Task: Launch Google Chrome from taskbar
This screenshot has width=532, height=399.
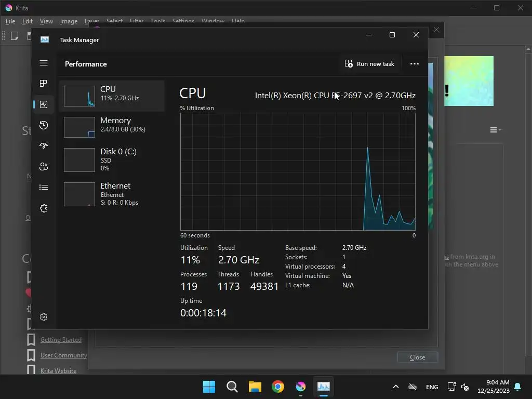Action: pyautogui.click(x=278, y=387)
